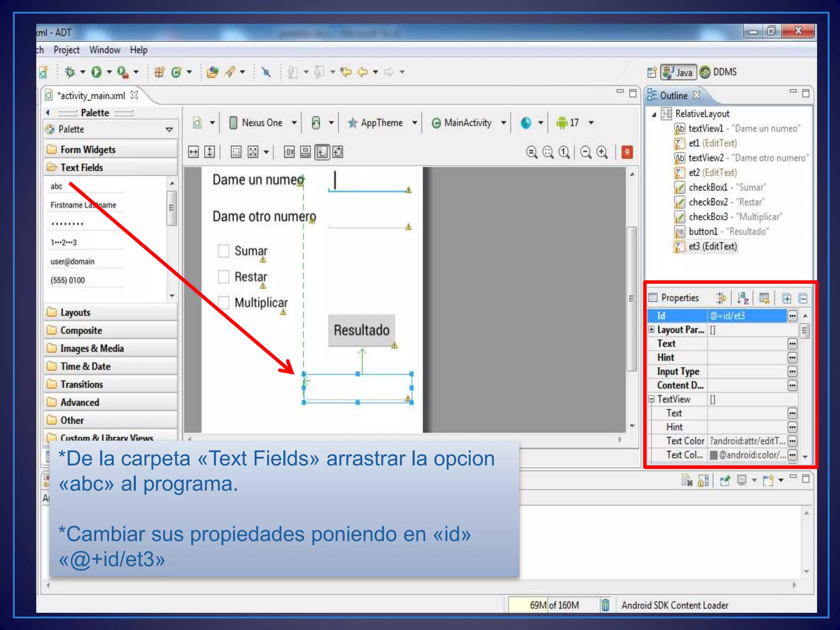Toggle fill width layout icon
This screenshot has height=630, width=840.
tap(193, 152)
